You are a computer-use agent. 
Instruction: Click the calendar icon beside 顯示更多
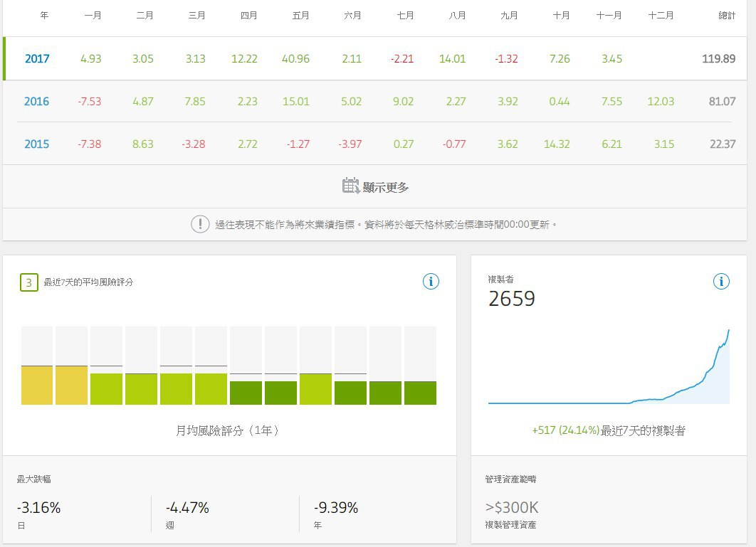(350, 186)
